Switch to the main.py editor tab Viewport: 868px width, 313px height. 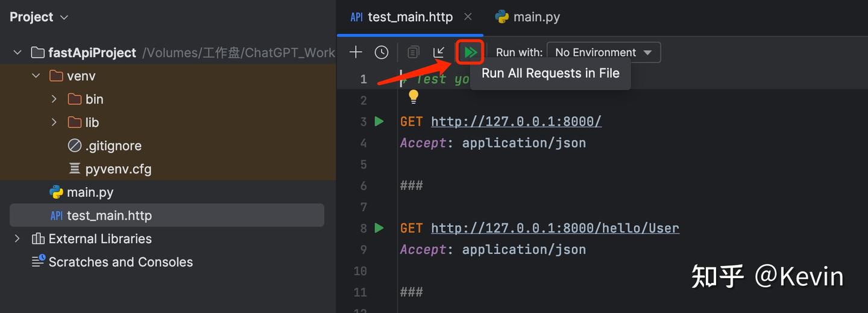pyautogui.click(x=527, y=17)
